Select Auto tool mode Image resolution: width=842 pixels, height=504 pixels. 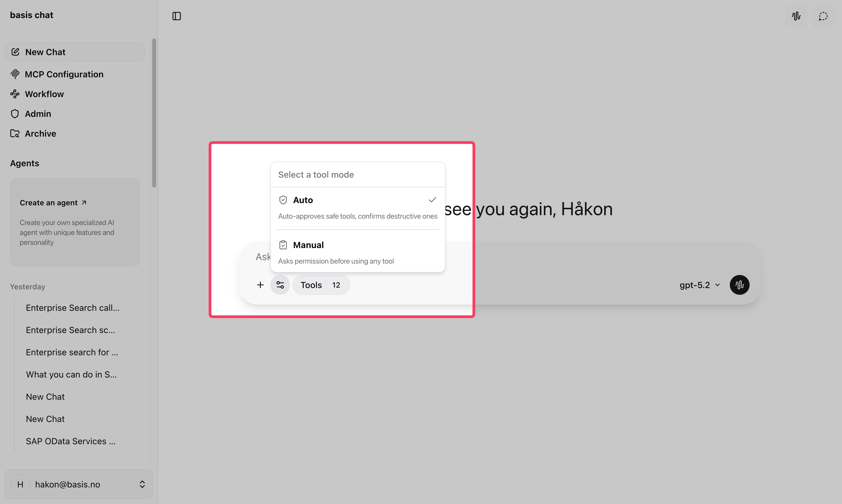357,207
